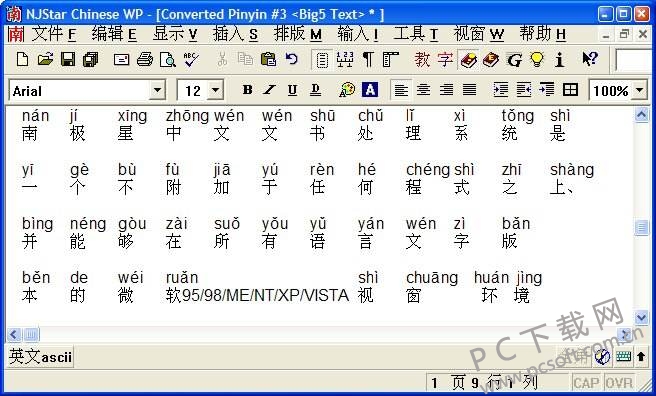Paste from clipboard
This screenshot has height=396, width=656.
click(x=268, y=59)
